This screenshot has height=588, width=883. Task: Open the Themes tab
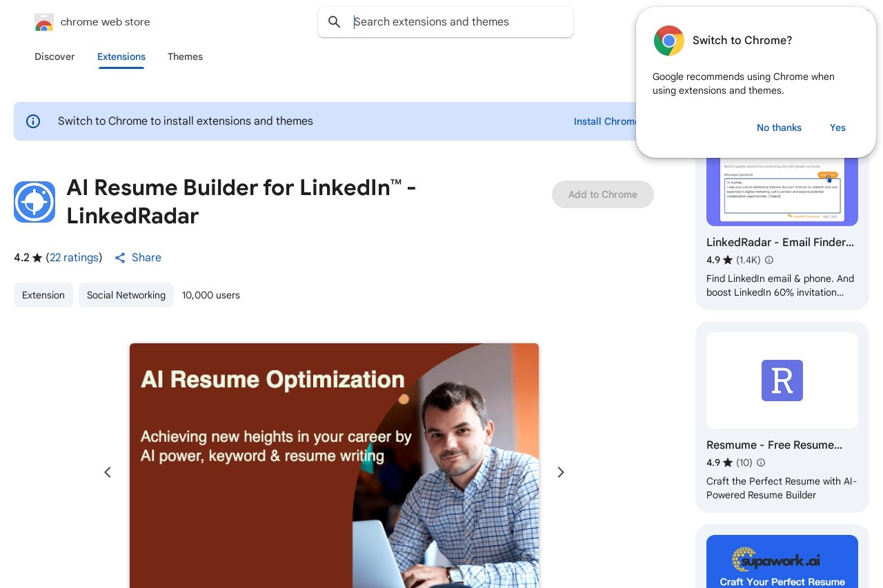coord(185,57)
